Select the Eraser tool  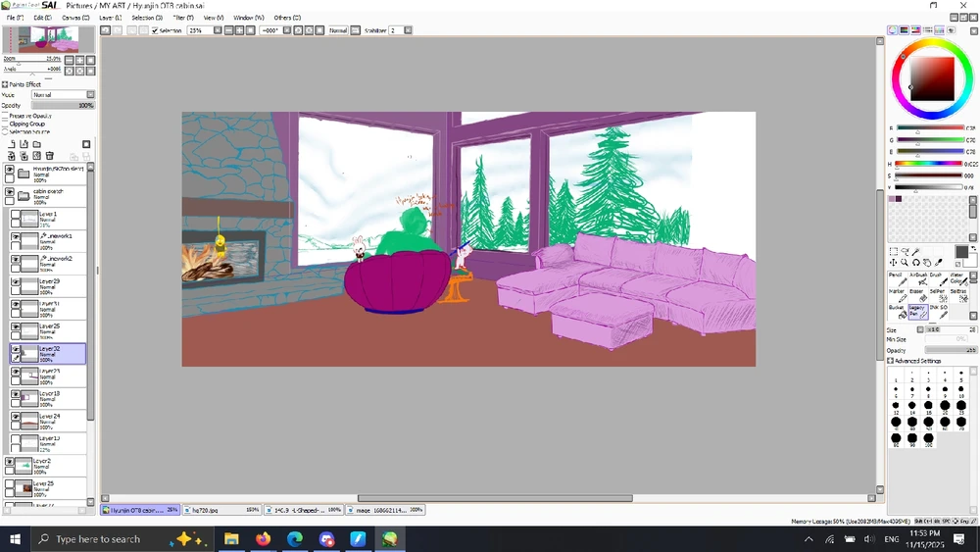(917, 295)
